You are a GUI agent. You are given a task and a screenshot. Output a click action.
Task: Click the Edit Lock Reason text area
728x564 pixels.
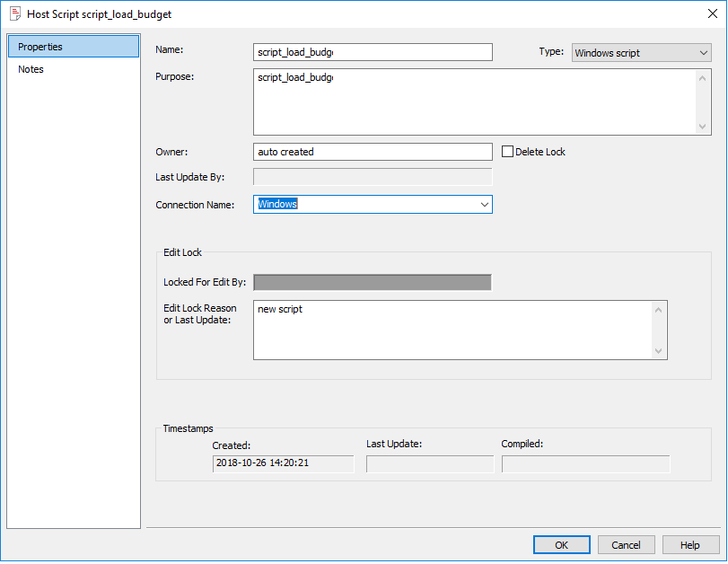point(452,330)
